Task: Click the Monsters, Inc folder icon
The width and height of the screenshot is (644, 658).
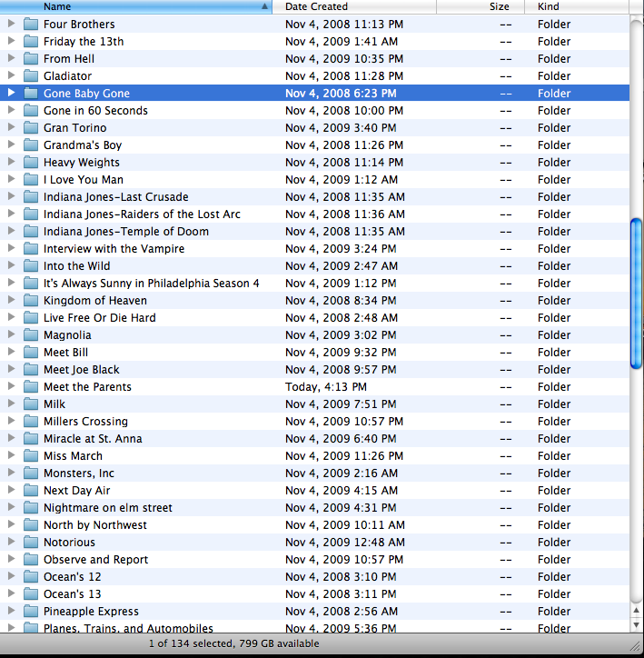Action: [31, 473]
